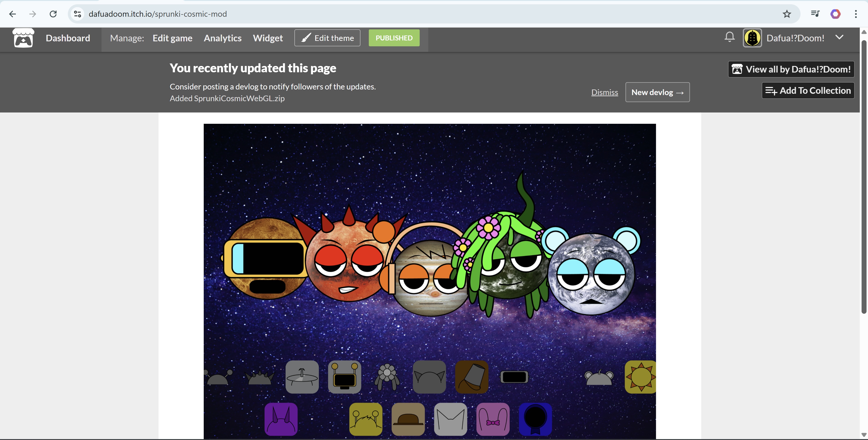Open the Dafua!?Doom! username link
868x440 pixels.
[x=795, y=38]
